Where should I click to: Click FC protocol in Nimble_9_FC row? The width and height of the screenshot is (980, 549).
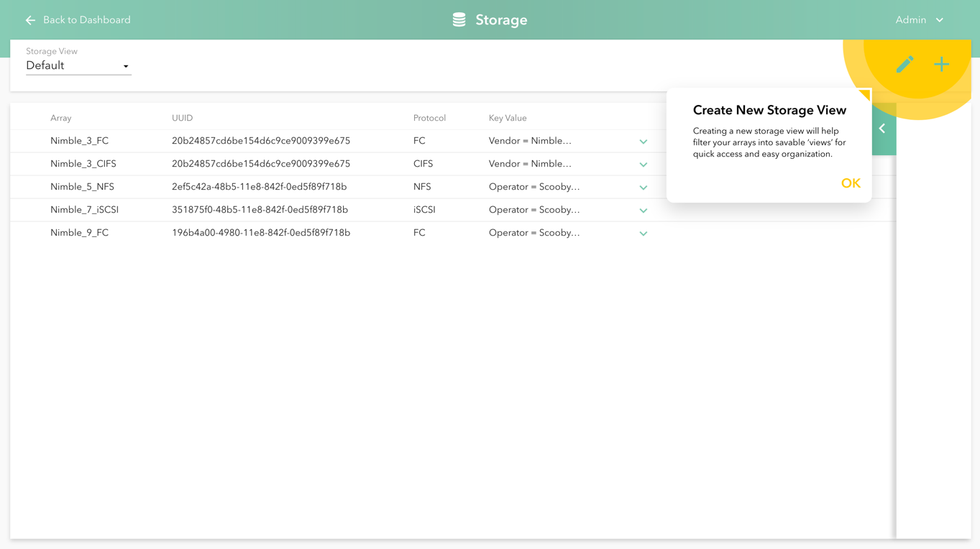(419, 233)
